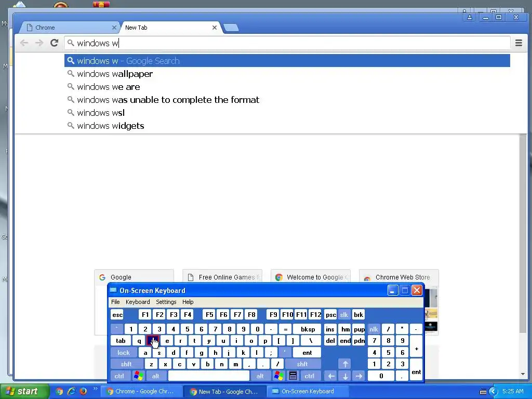Open the On-Screen Keyboard Settings menu
The width and height of the screenshot is (532, 399).
(166, 302)
